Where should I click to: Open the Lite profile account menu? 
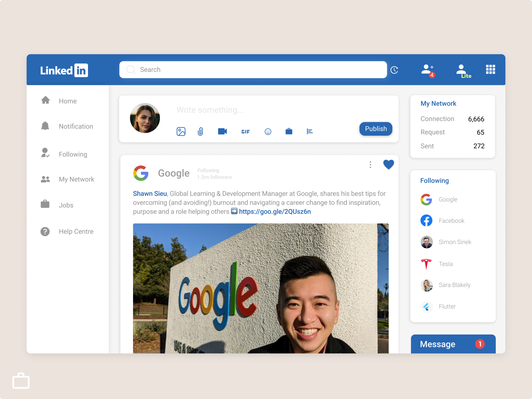tap(463, 71)
